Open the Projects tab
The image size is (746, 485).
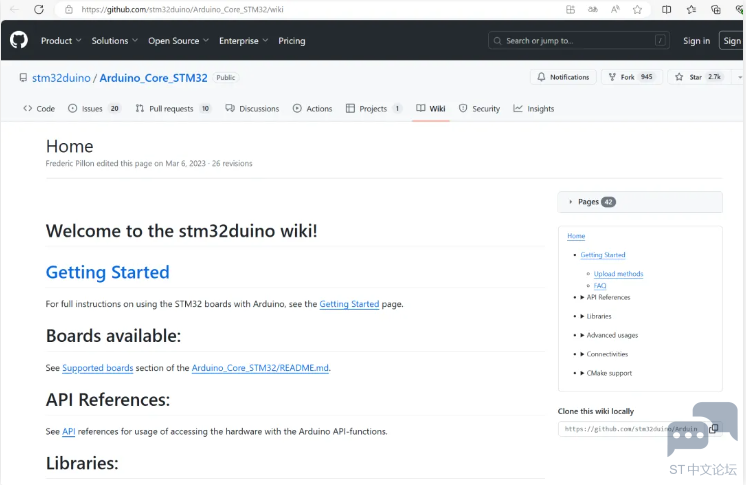point(374,109)
